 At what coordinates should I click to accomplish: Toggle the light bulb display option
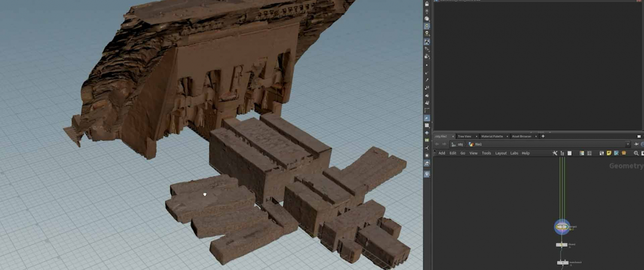coord(427,33)
